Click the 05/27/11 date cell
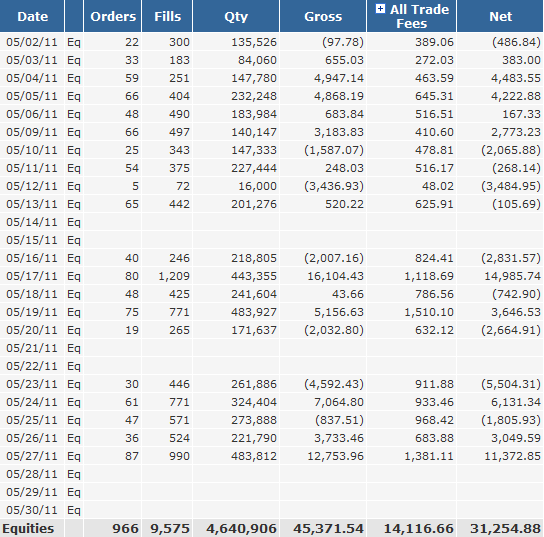Image resolution: width=544 pixels, height=537 pixels. (32, 456)
